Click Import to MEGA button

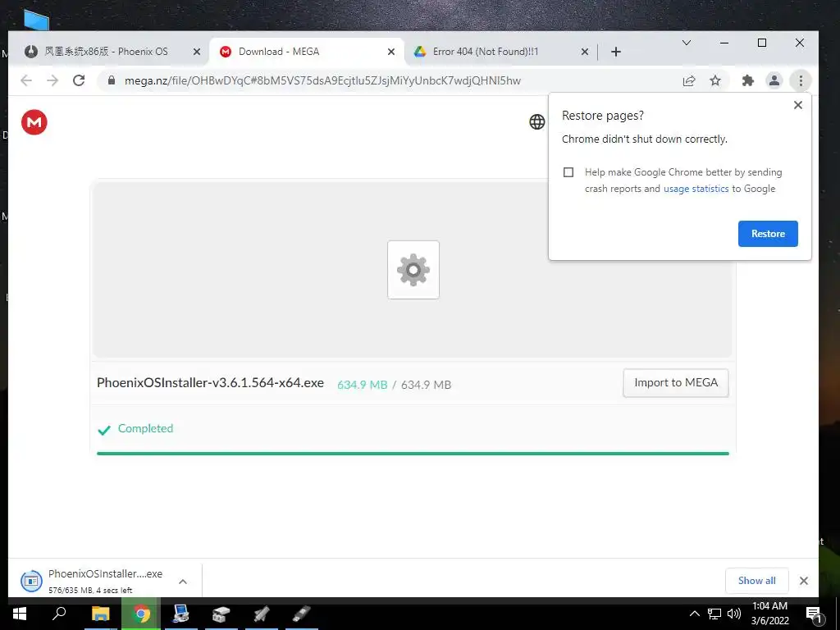(x=676, y=382)
